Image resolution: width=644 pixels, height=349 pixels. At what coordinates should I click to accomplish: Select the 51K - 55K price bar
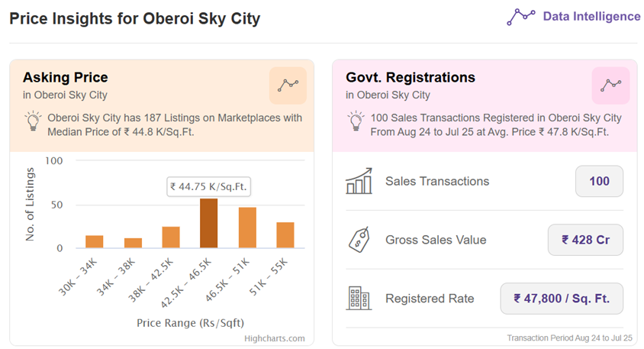click(285, 235)
